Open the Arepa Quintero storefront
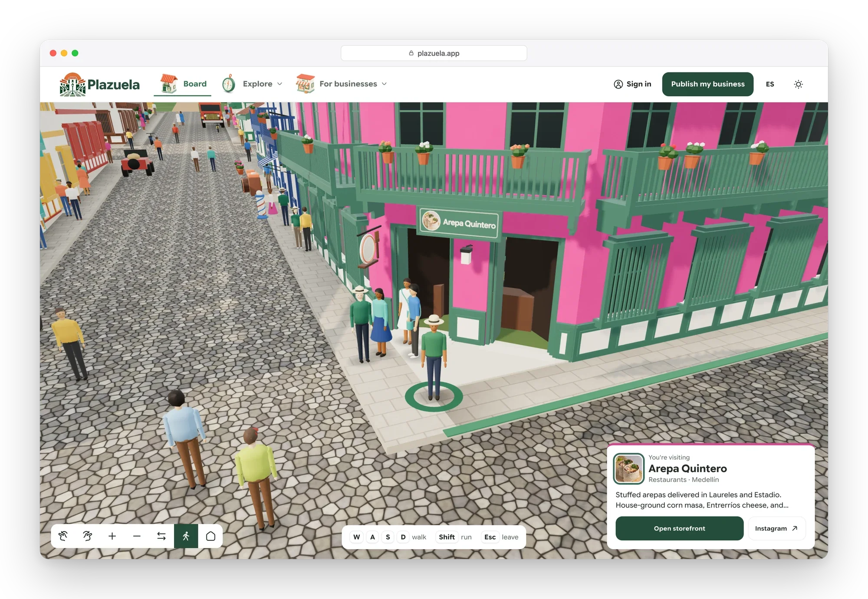This screenshot has height=599, width=868. tap(679, 528)
